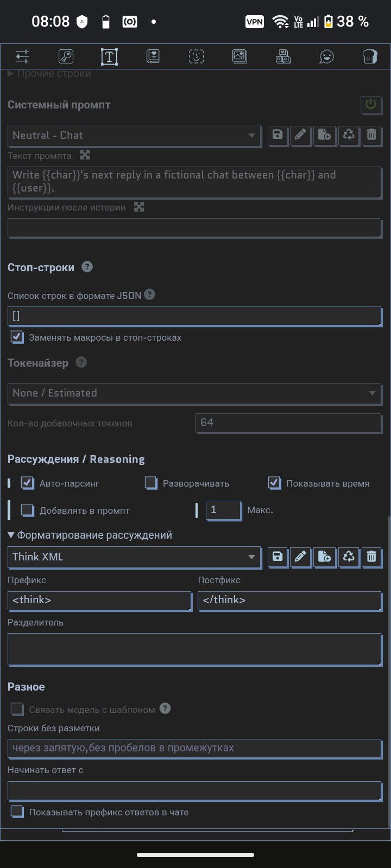Save the Think XML reasoning template
391x868 pixels.
point(278,557)
